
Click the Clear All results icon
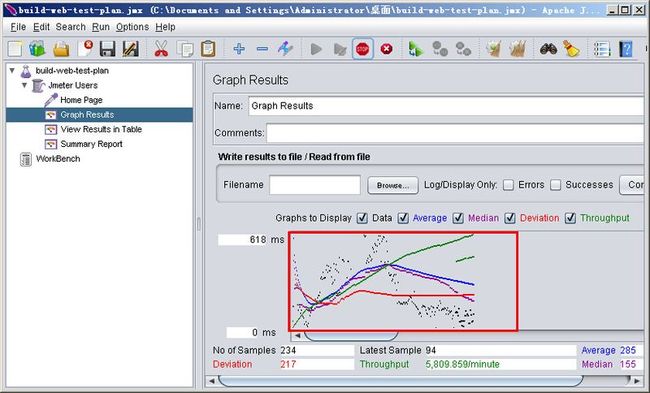tap(517, 49)
